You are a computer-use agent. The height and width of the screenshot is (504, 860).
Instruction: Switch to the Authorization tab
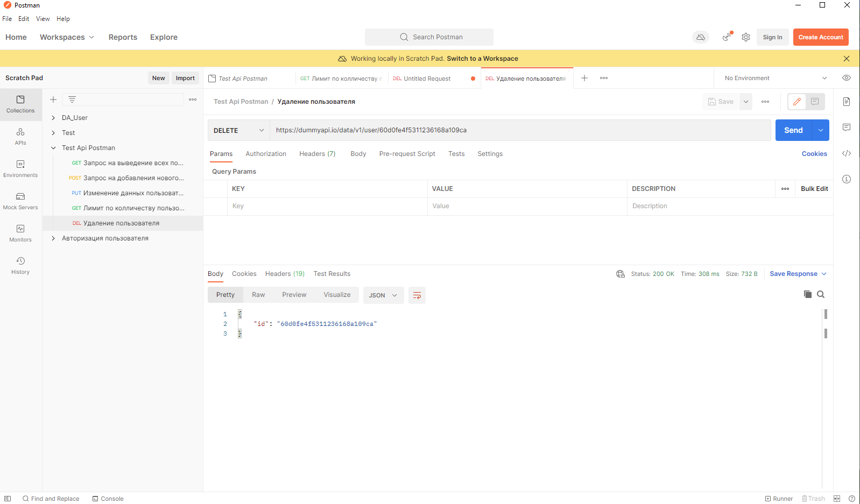[266, 154]
